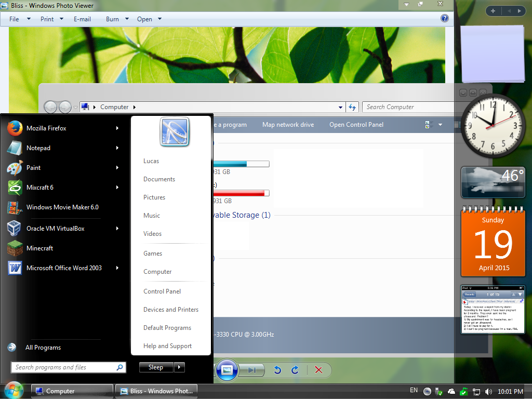Expand Mixcraft 6 jump list arrow

click(x=117, y=187)
